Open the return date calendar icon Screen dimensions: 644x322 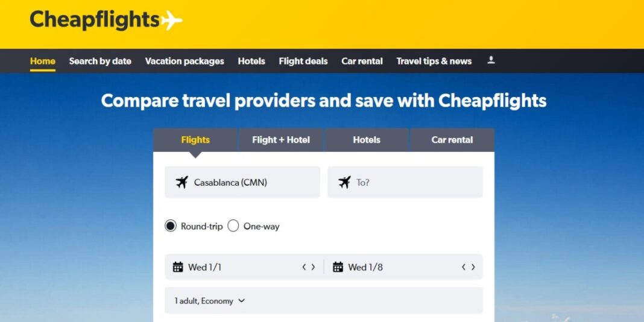338,267
